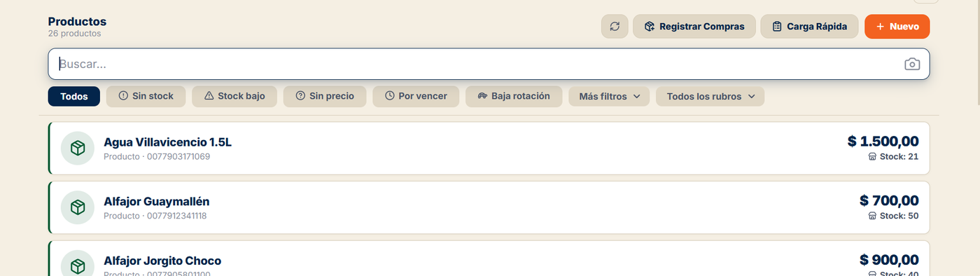980x276 pixels.
Task: Click the Agua Villavicencio 1.5L package icon
Action: tap(78, 149)
